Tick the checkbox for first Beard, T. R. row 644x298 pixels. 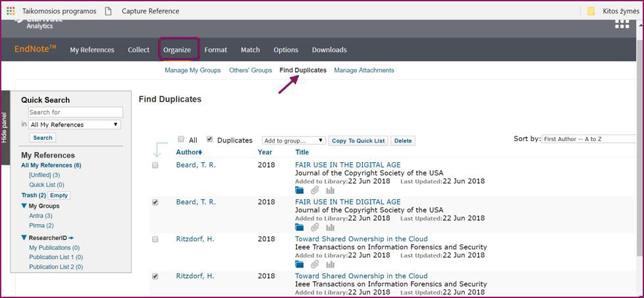(155, 165)
